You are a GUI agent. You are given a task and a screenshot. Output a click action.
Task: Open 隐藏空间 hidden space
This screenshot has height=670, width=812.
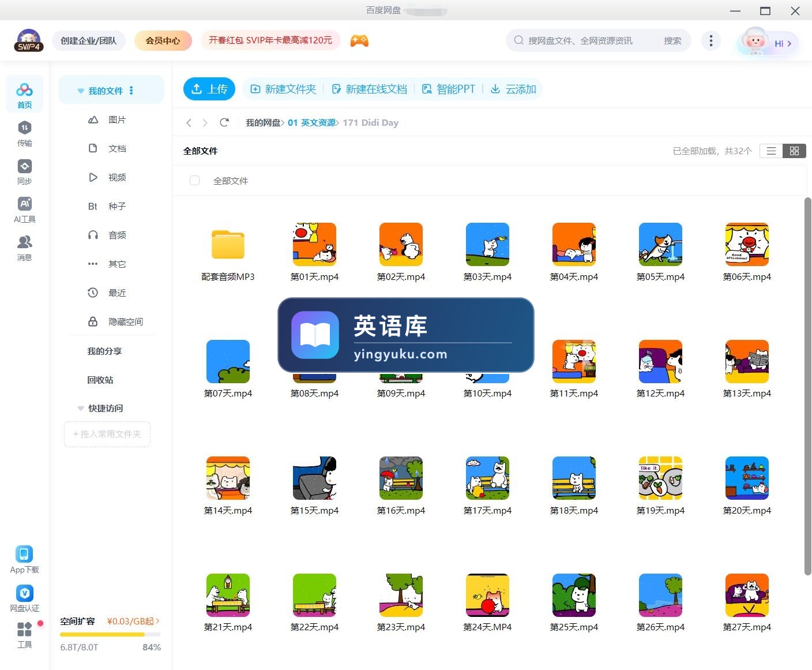(x=115, y=321)
